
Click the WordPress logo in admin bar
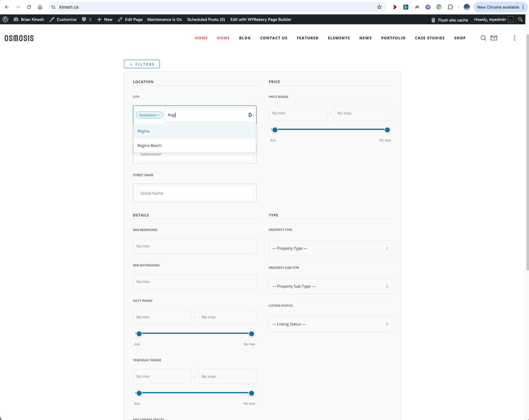(x=5, y=20)
